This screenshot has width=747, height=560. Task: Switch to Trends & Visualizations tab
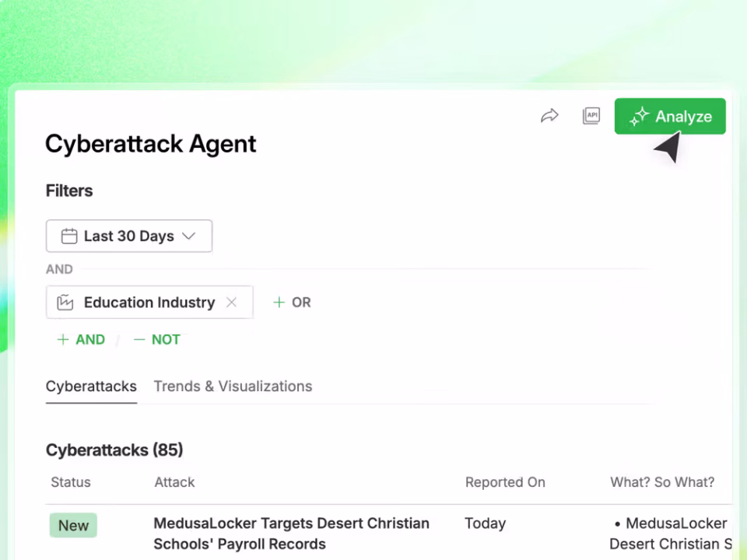pos(233,387)
